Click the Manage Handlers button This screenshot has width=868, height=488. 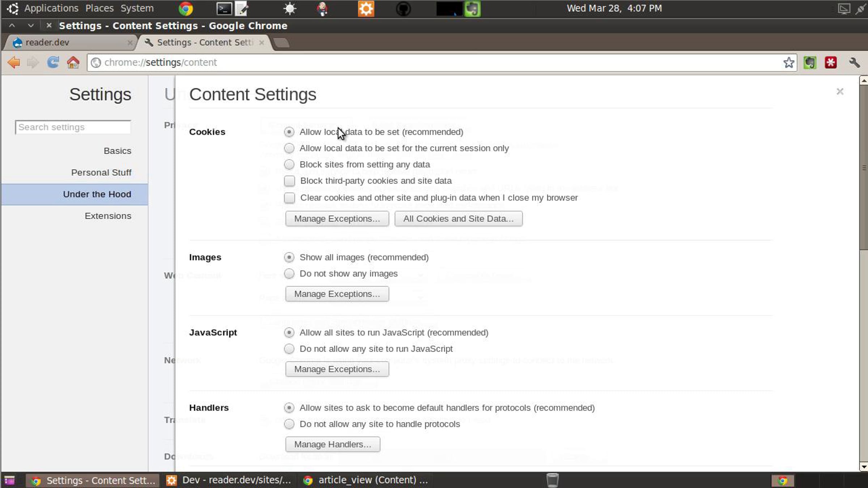(x=332, y=444)
